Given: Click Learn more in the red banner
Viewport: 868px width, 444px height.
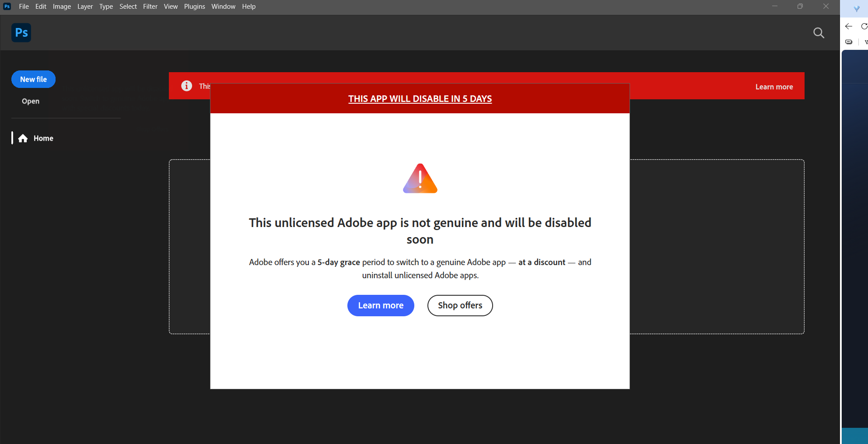Looking at the screenshot, I should point(774,87).
